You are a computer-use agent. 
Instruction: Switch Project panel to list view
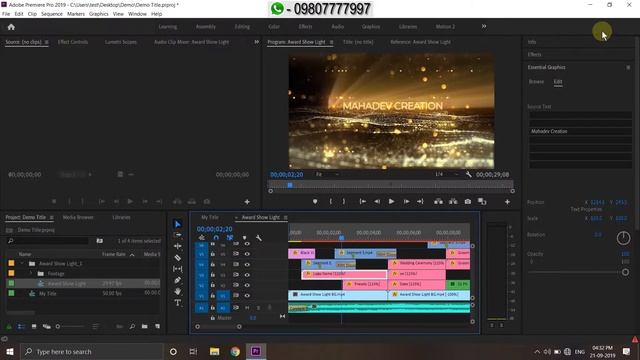(21, 327)
